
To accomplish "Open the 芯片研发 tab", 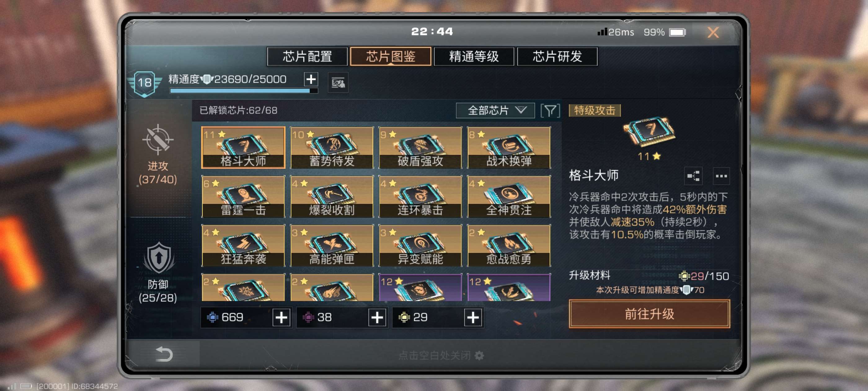I will [x=557, y=56].
